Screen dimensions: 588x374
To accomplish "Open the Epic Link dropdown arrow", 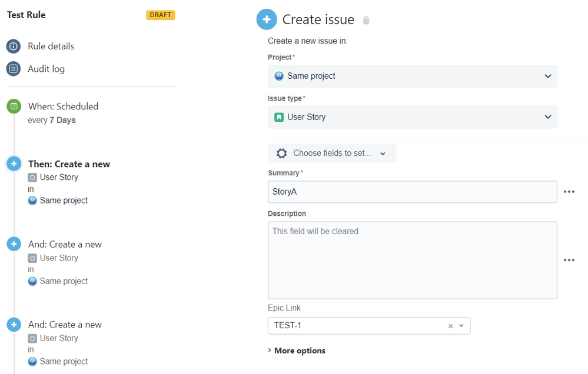I will click(461, 326).
